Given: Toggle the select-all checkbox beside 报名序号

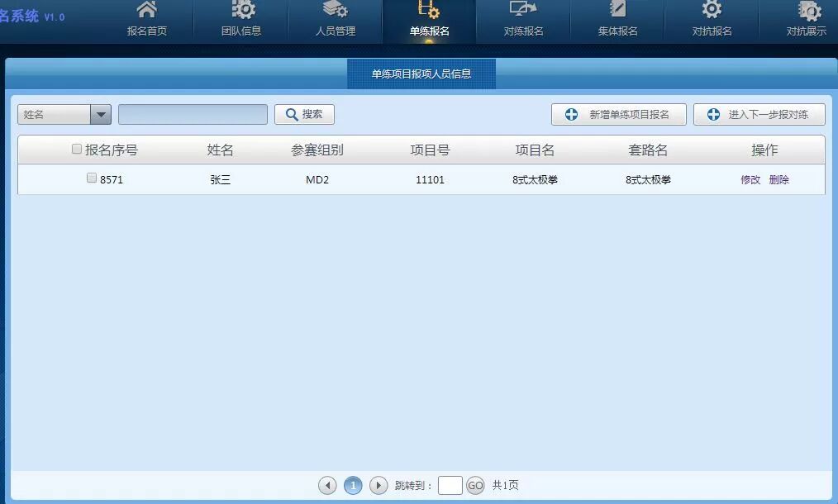Looking at the screenshot, I should [77, 150].
